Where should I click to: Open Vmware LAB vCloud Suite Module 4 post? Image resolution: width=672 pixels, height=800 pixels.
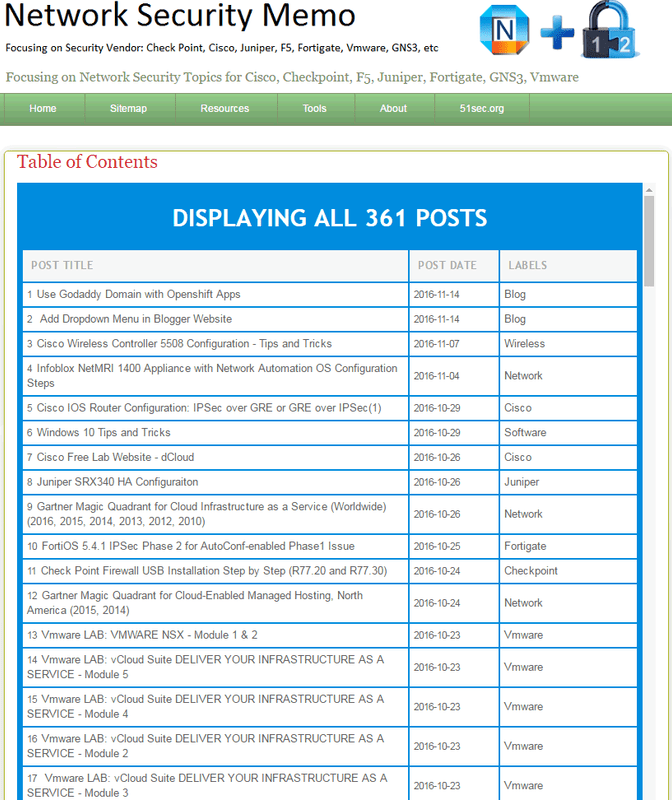pos(206,706)
